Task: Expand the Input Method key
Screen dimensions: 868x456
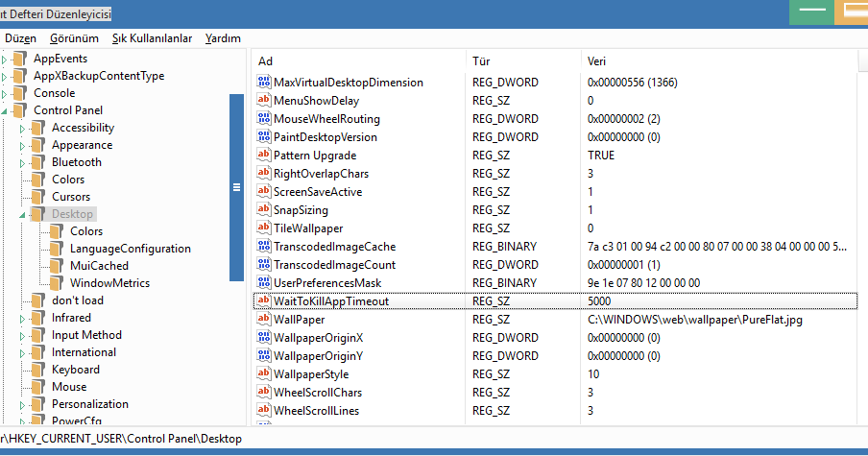Action: [x=22, y=335]
